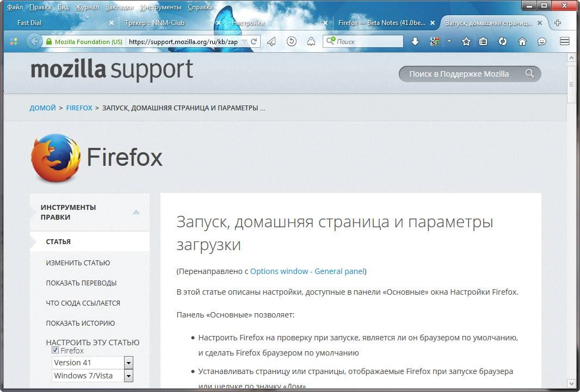Image resolution: width=580 pixels, height=392 pixels.
Task: Open the Файл menu
Action: tap(15, 7)
